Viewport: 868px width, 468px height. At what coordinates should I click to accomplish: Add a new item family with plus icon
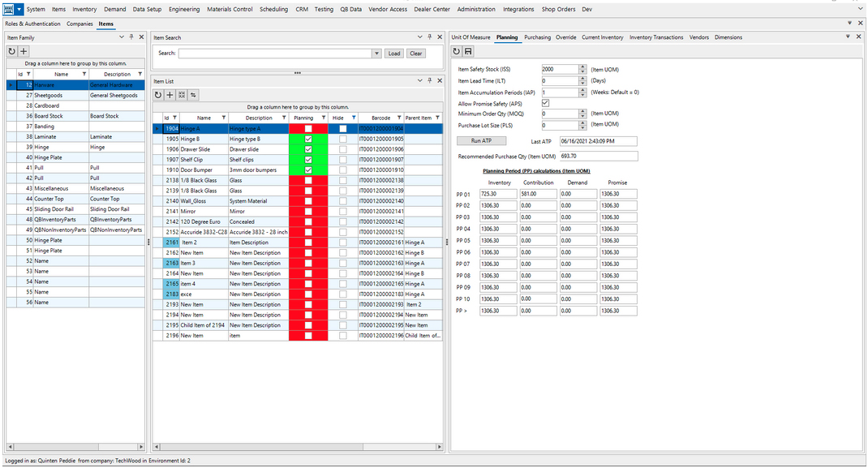(x=24, y=51)
